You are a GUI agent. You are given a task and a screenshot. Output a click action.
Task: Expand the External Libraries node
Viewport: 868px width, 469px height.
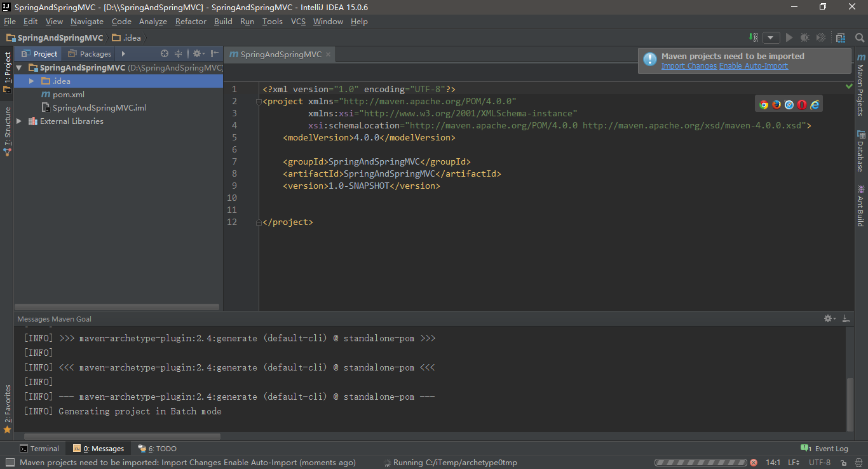(19, 121)
